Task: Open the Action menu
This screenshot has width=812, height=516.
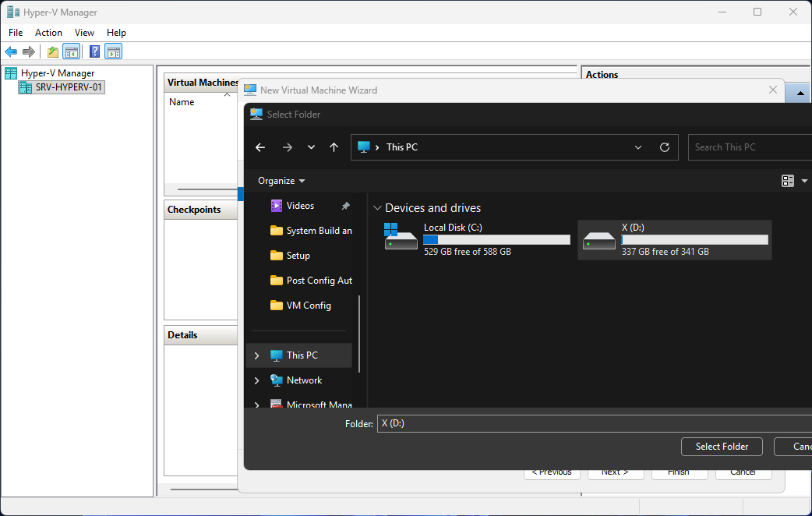Action: (48, 33)
